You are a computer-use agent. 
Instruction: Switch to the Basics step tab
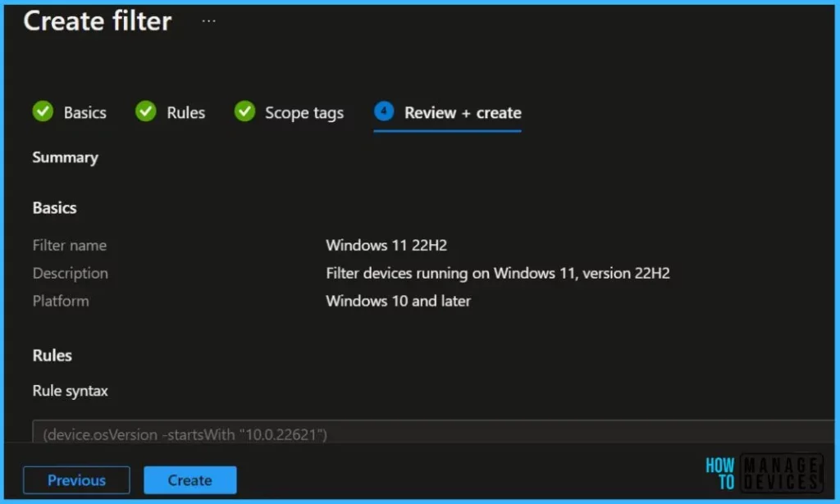[70, 112]
